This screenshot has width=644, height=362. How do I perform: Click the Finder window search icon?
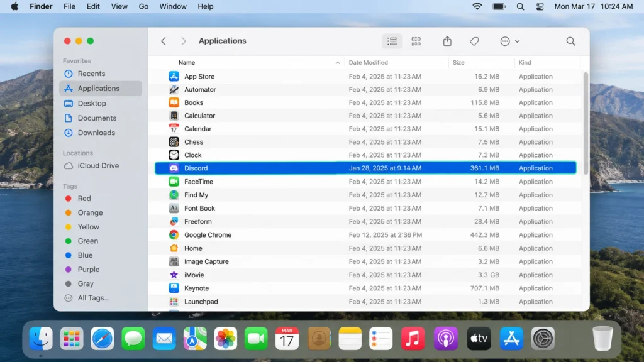[x=570, y=41]
